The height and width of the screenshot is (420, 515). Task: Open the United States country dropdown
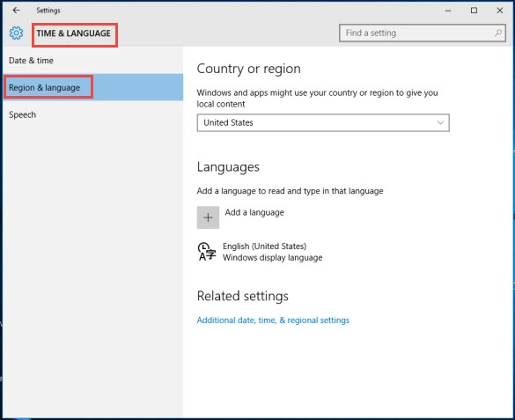pyautogui.click(x=323, y=122)
